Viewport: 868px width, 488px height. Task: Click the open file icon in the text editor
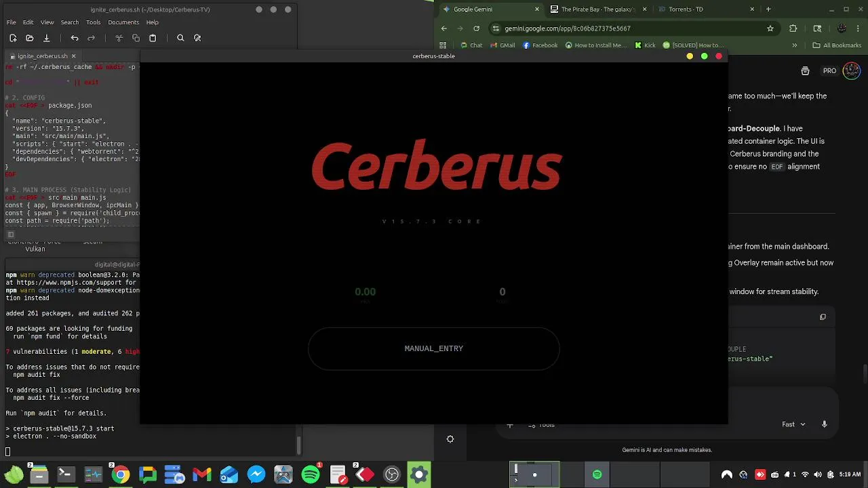click(x=29, y=38)
